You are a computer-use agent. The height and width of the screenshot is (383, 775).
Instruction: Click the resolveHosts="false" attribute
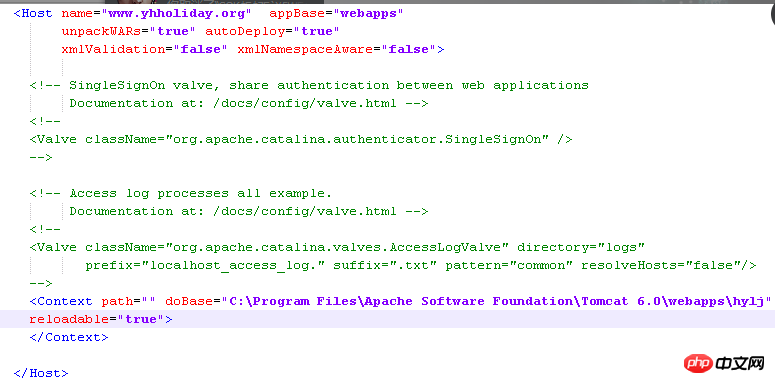click(x=663, y=265)
